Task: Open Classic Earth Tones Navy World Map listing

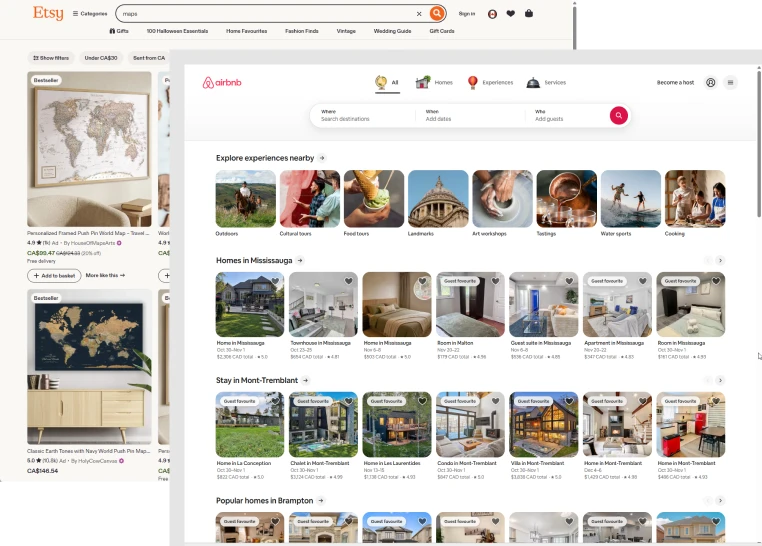Action: [x=89, y=367]
